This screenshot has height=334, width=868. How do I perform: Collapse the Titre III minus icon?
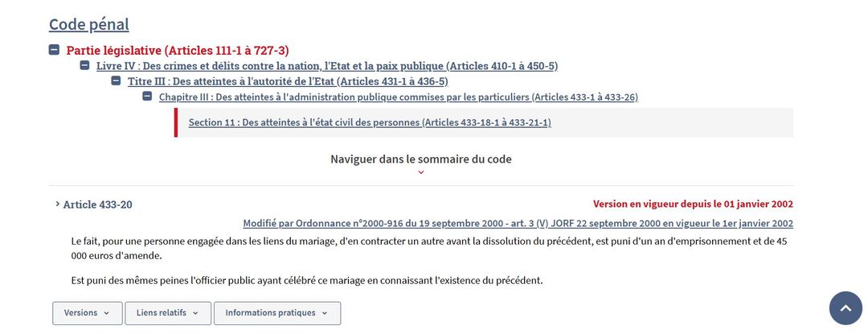116,81
